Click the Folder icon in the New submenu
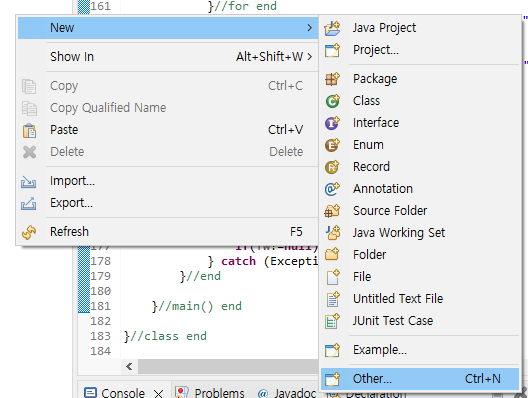 point(332,255)
